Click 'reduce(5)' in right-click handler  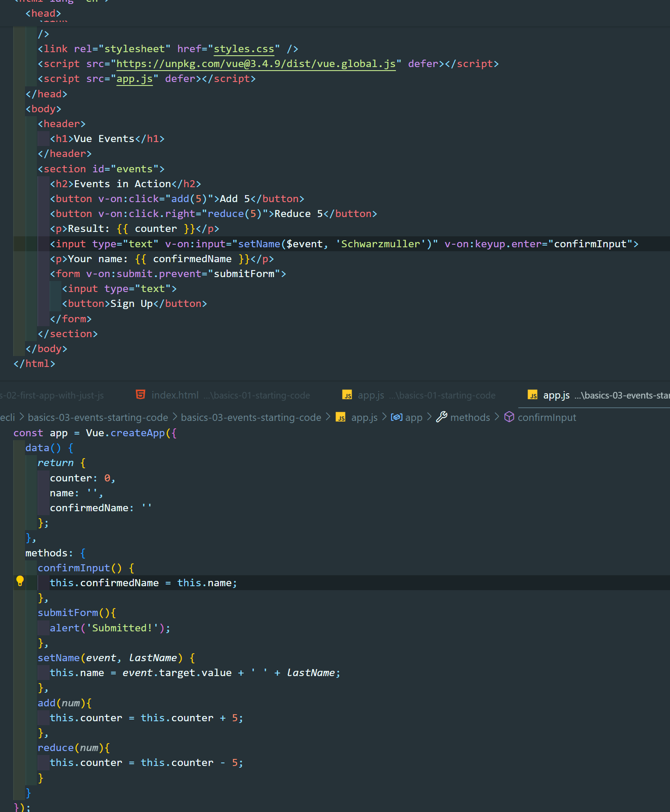pos(234,214)
